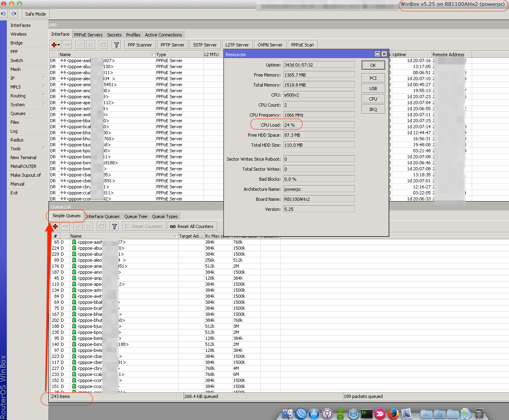Screen dimensions: 509x420
Task: Click the L2TP Server button
Action: coord(237,45)
